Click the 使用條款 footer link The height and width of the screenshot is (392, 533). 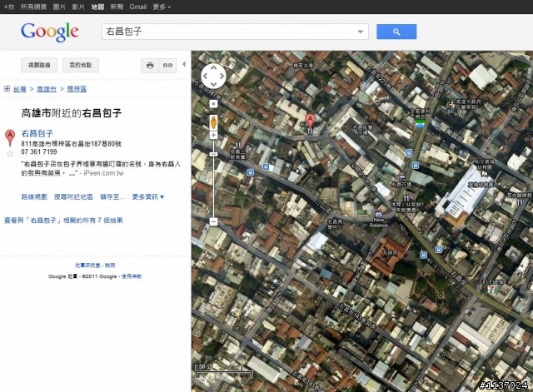click(132, 276)
